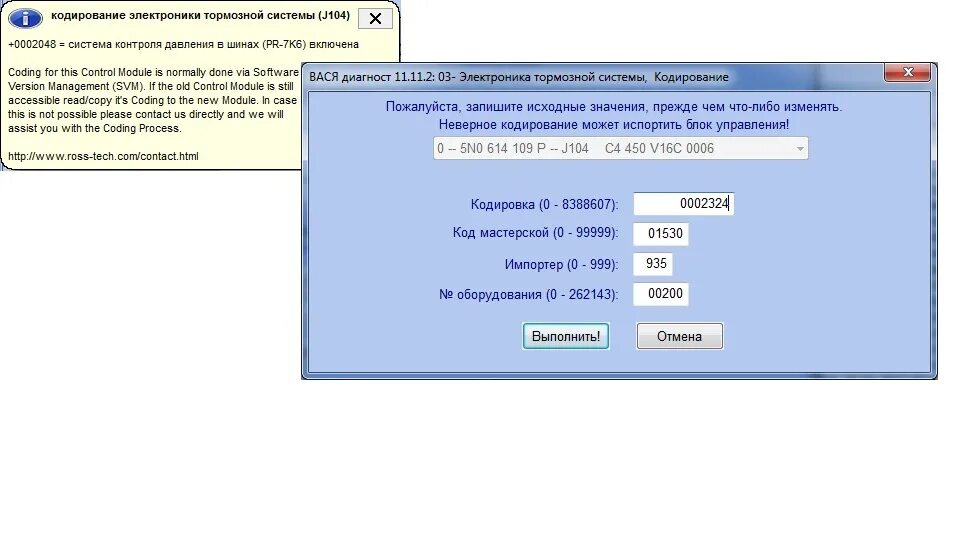The width and height of the screenshot is (960, 540).
Task: Click the Код мастерской (0 - 99999) label
Action: click(x=535, y=233)
